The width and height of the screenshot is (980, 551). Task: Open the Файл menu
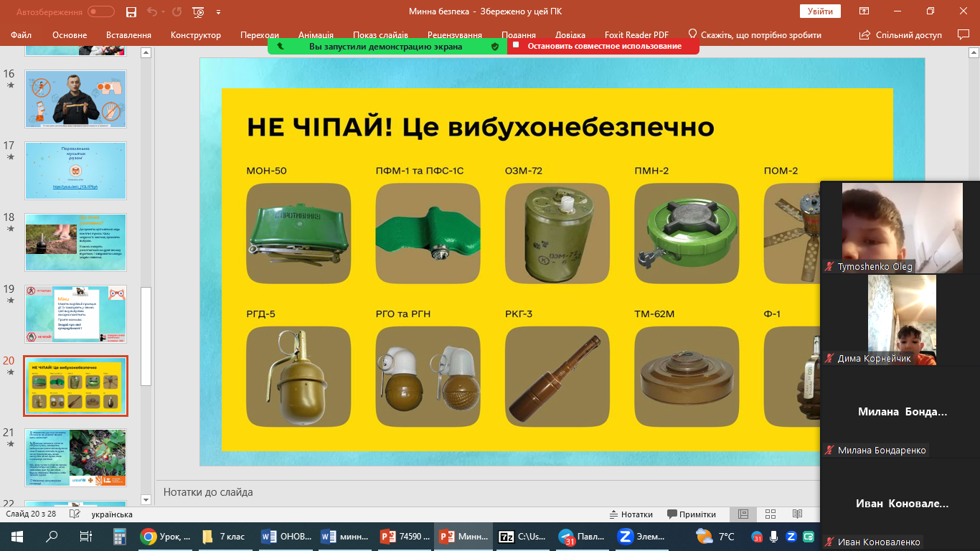click(x=22, y=34)
